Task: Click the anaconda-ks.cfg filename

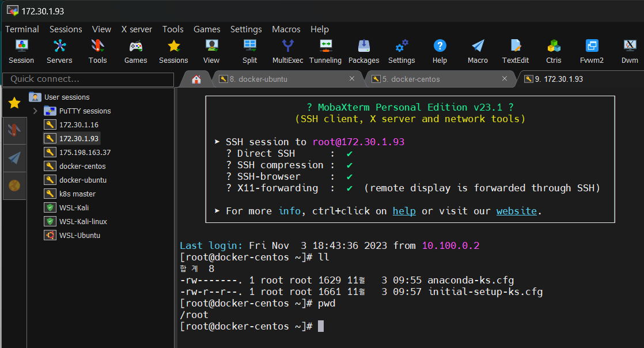Action: coord(471,280)
